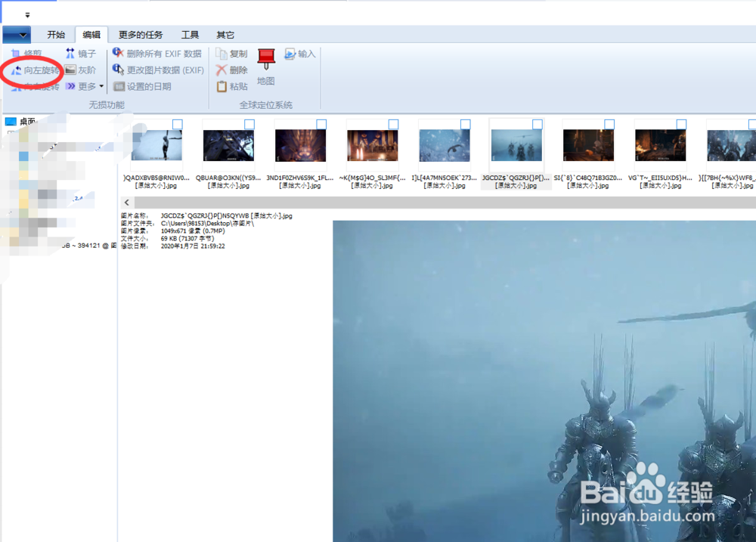The height and width of the screenshot is (542, 756).
Task: Tick checkbox on ~K{M$G]4O_SL3MF thumbnail
Action: click(393, 125)
